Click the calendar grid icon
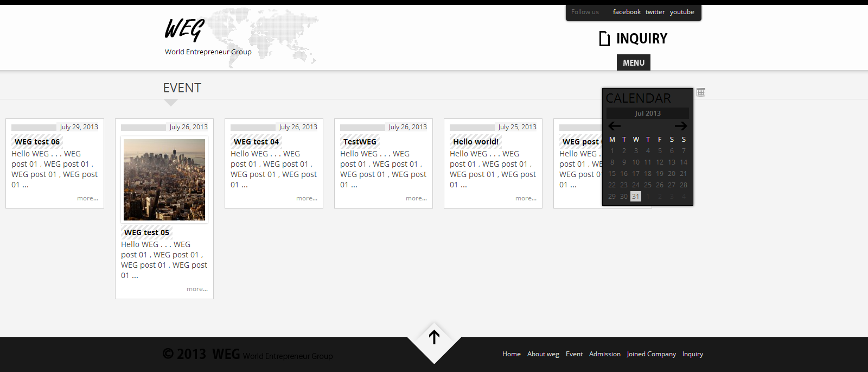 coord(701,92)
